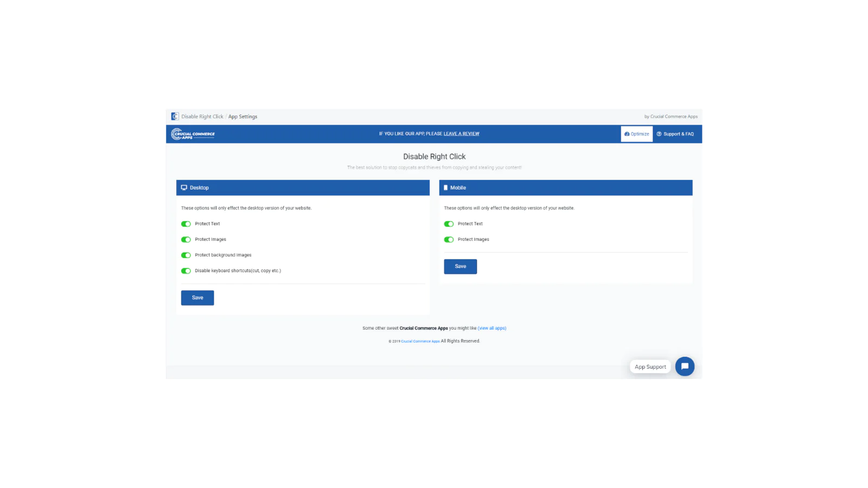Open Support & FAQ tab
Image resolution: width=868 pixels, height=488 pixels.
click(675, 134)
